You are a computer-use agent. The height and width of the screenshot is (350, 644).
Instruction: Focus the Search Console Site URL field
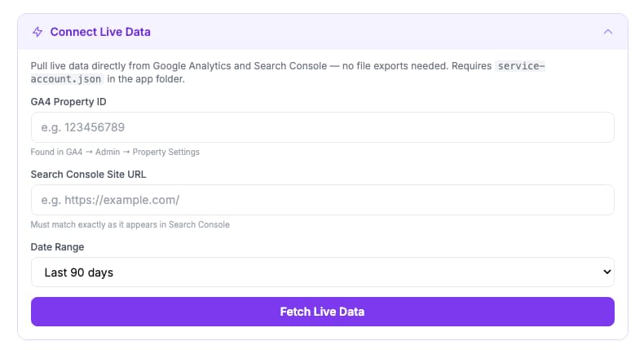pyautogui.click(x=323, y=200)
